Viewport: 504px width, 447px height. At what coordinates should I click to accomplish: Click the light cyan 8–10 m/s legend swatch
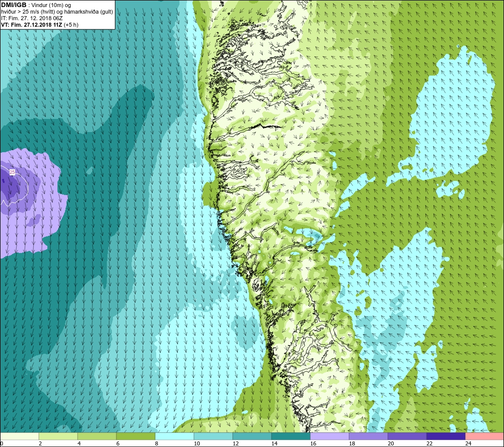coord(174,436)
